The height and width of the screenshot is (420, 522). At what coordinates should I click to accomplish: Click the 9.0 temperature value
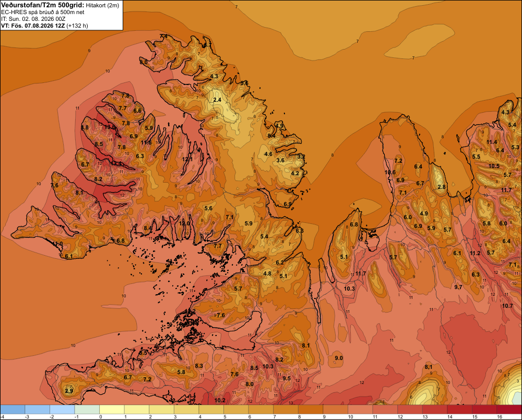339,358
